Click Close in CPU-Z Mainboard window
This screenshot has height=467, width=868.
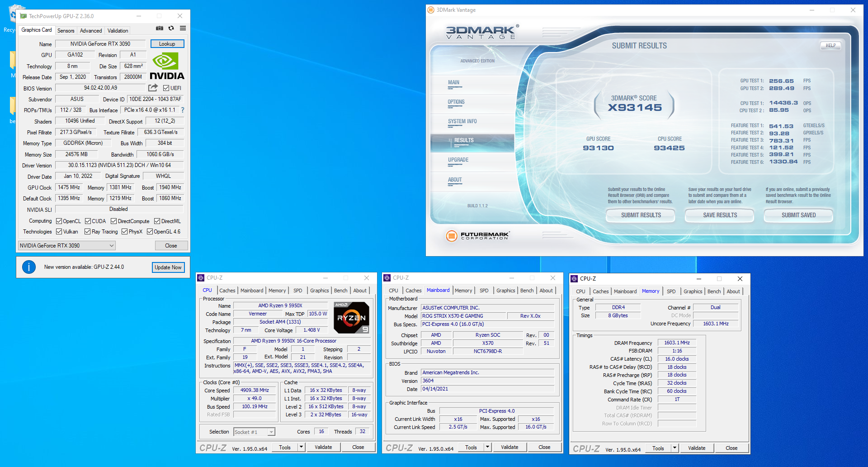[x=544, y=447]
